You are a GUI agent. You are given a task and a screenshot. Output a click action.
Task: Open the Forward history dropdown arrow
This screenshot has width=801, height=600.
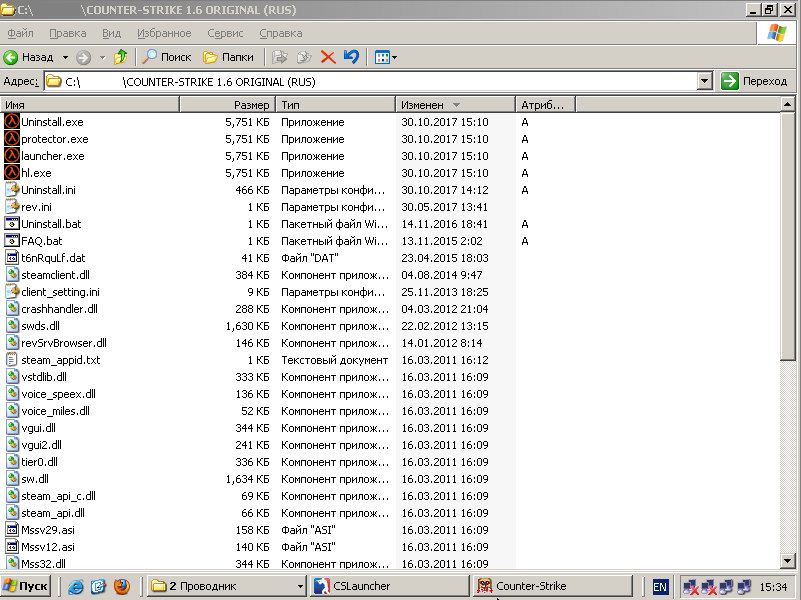coord(103,57)
